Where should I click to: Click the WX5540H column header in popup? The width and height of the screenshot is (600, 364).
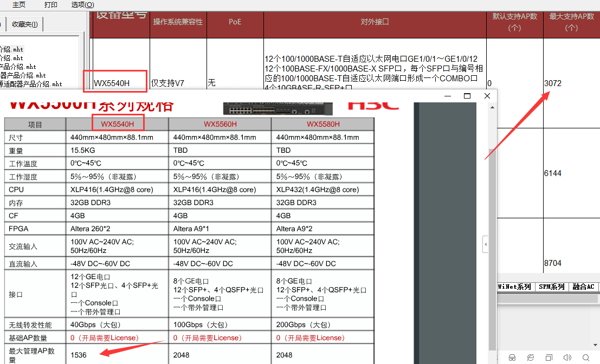pos(118,124)
